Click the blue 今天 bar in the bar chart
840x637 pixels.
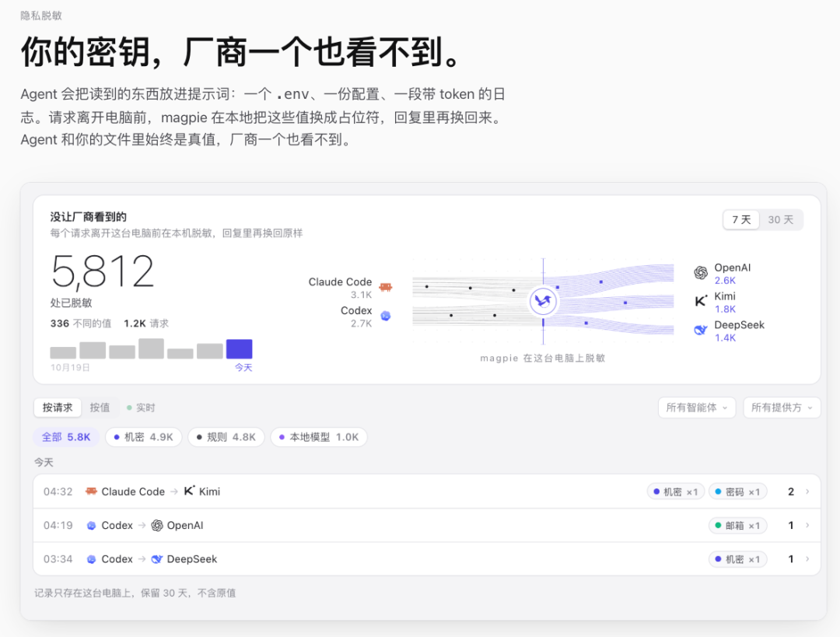(239, 348)
